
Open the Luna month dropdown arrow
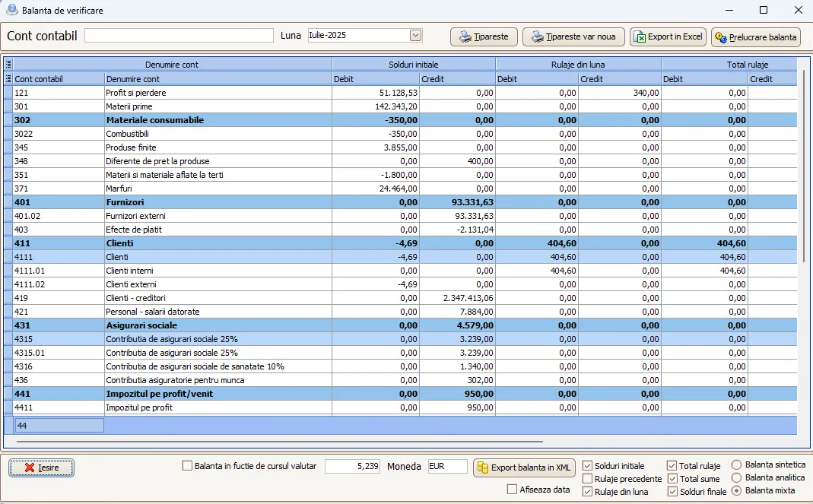pos(415,35)
